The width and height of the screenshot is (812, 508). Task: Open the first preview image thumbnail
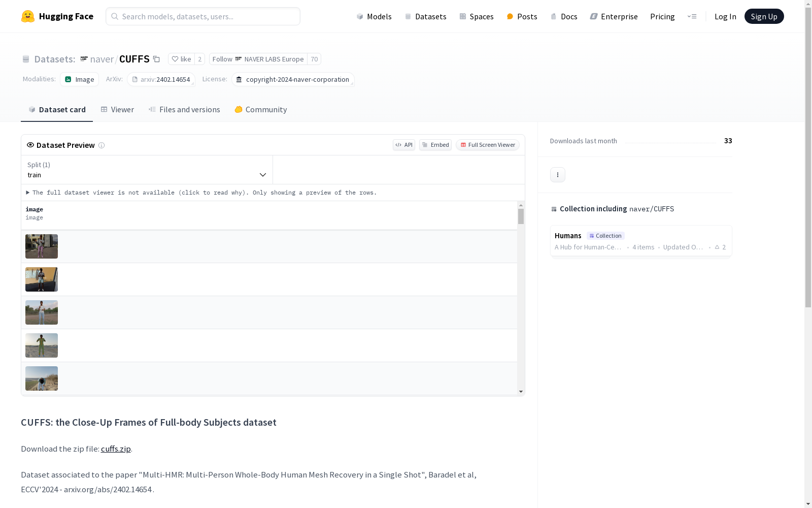(x=42, y=246)
